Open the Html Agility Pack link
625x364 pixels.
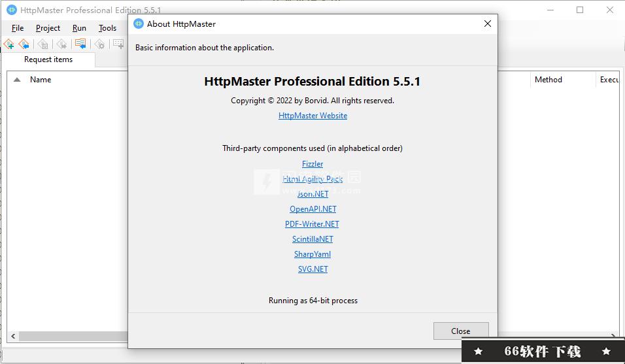[x=312, y=179]
